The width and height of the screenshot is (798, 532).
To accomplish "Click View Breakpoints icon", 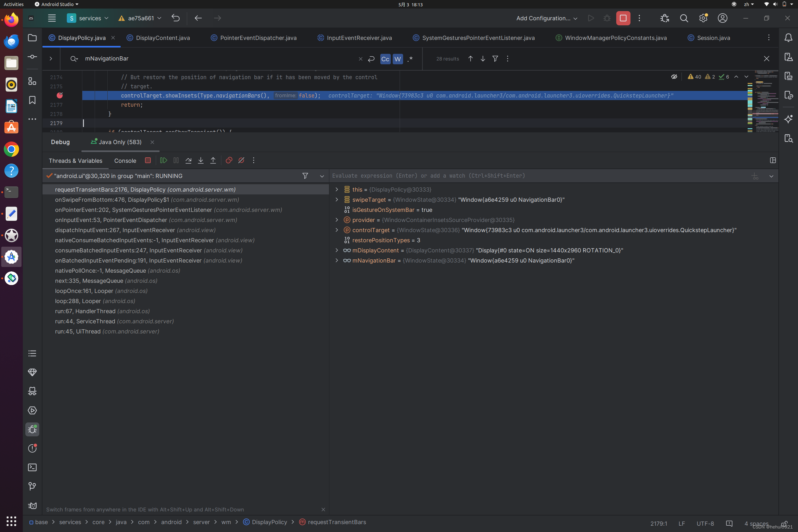I will pos(229,161).
